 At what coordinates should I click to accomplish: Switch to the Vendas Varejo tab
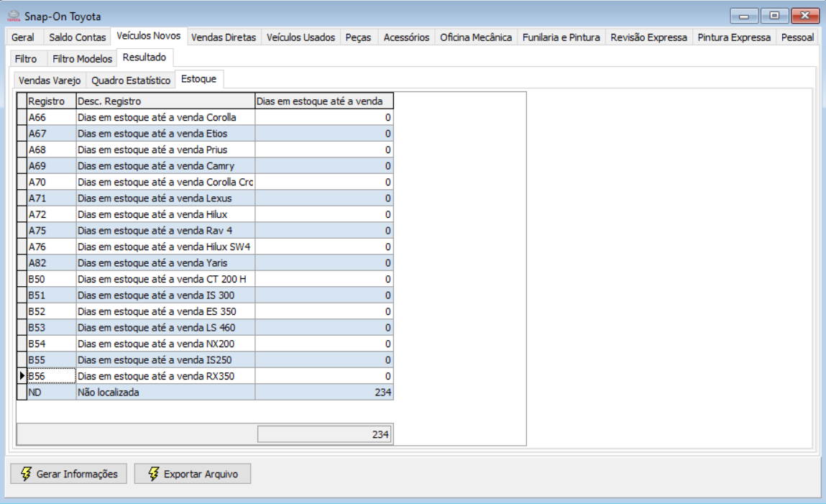[50, 80]
